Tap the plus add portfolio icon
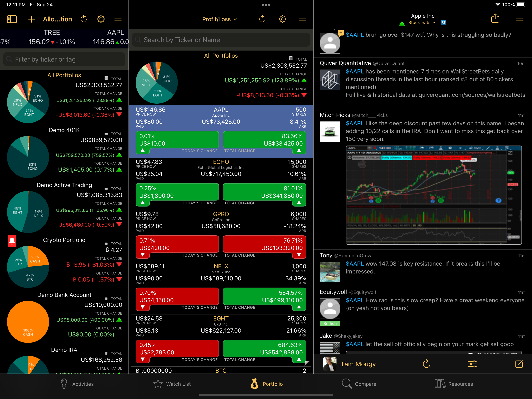 click(32, 19)
